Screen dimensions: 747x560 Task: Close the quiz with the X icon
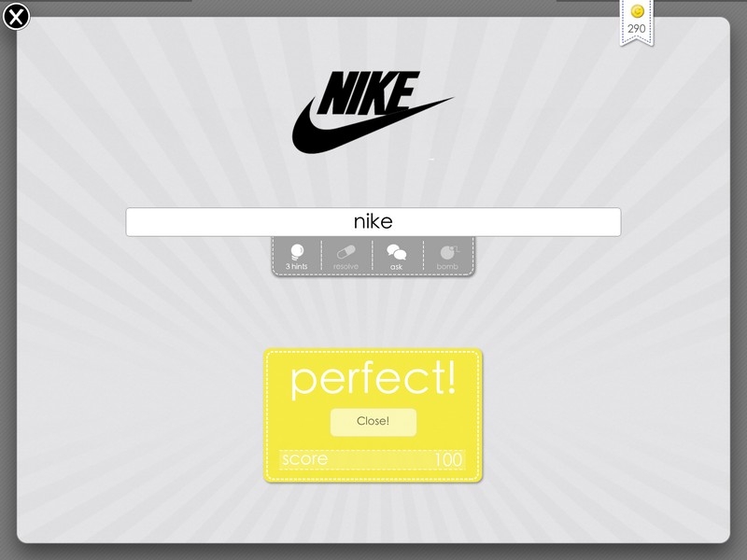pyautogui.click(x=16, y=17)
